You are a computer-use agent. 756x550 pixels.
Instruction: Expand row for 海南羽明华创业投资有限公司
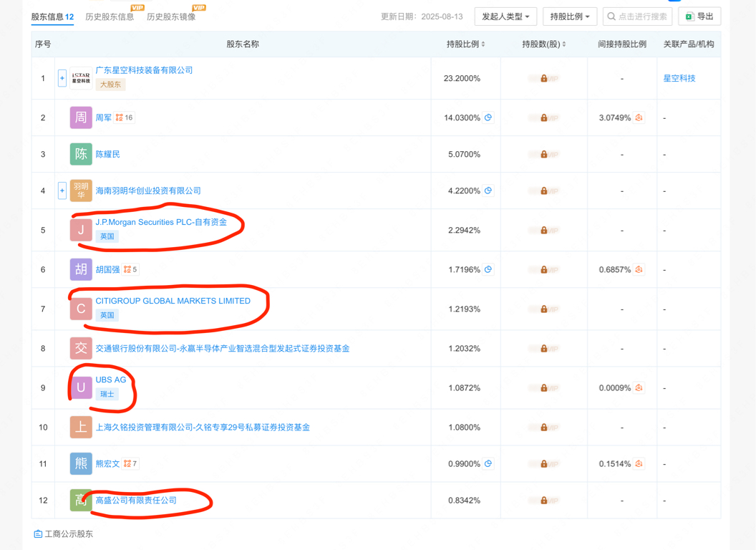coord(62,190)
